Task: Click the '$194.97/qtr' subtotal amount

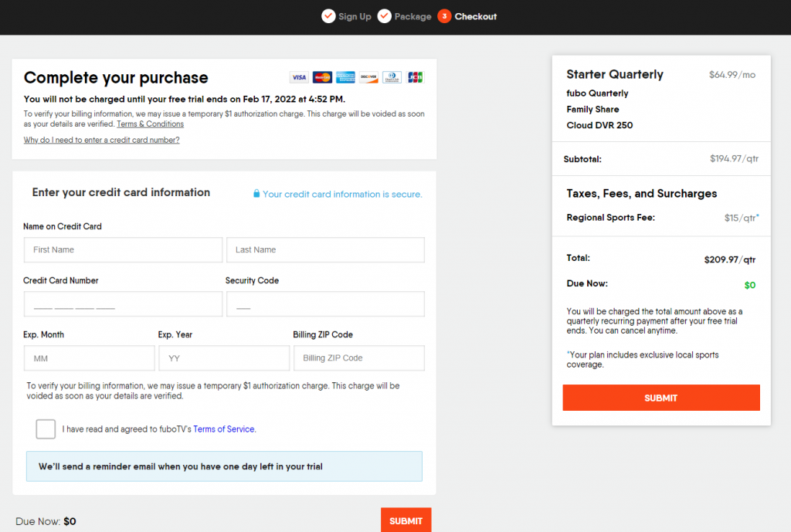Action: pyautogui.click(x=735, y=159)
